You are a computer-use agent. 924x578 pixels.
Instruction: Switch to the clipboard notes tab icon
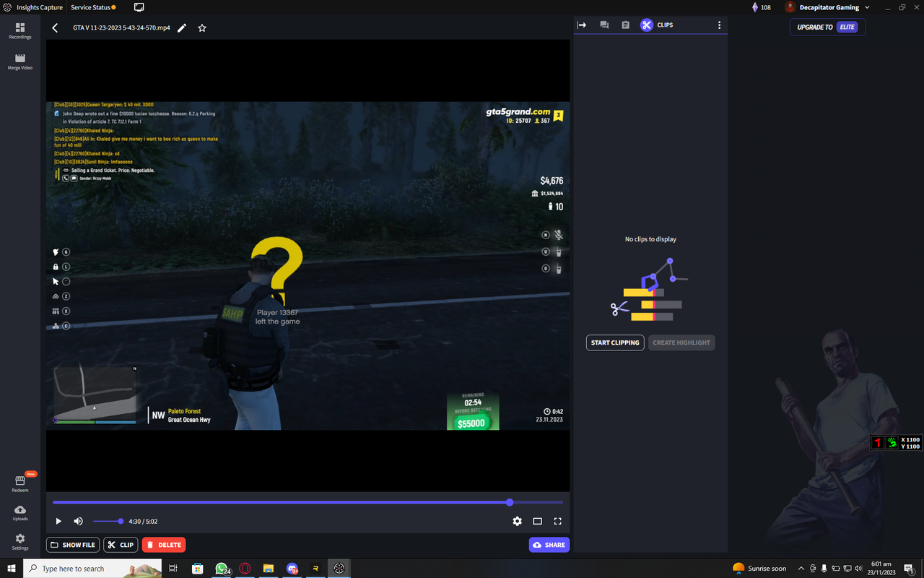click(625, 25)
